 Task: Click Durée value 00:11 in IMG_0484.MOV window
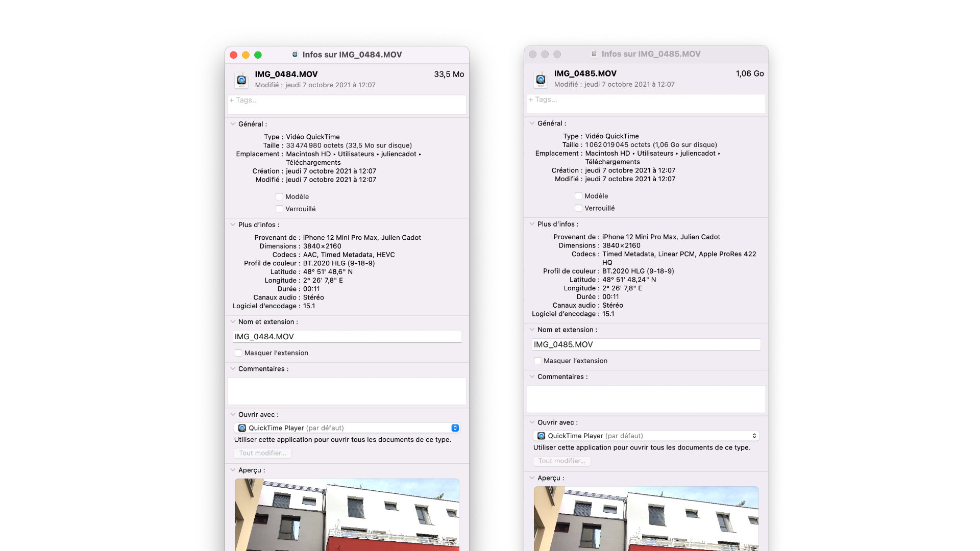311,289
